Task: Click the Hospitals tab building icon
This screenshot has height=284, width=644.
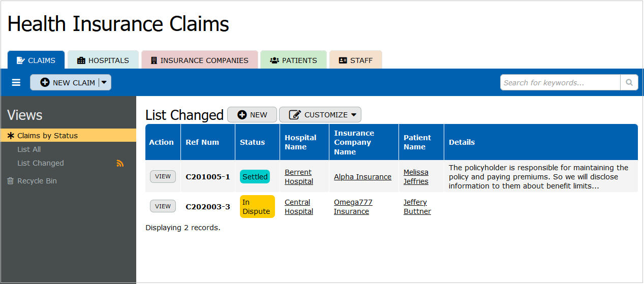Action: point(81,60)
